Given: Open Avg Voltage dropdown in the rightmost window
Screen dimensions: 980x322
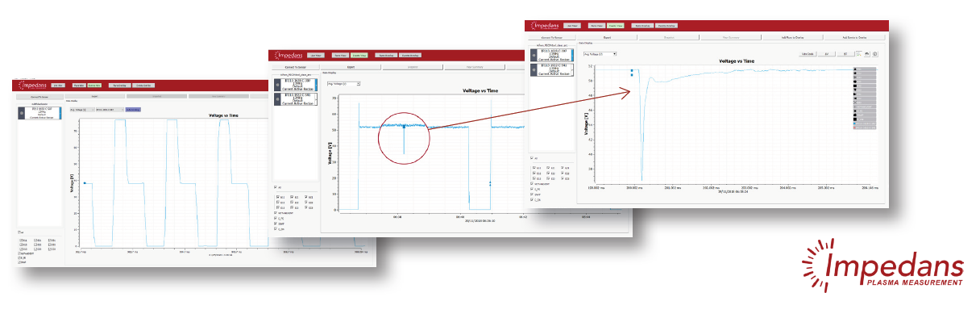Looking at the screenshot, I should (x=600, y=54).
